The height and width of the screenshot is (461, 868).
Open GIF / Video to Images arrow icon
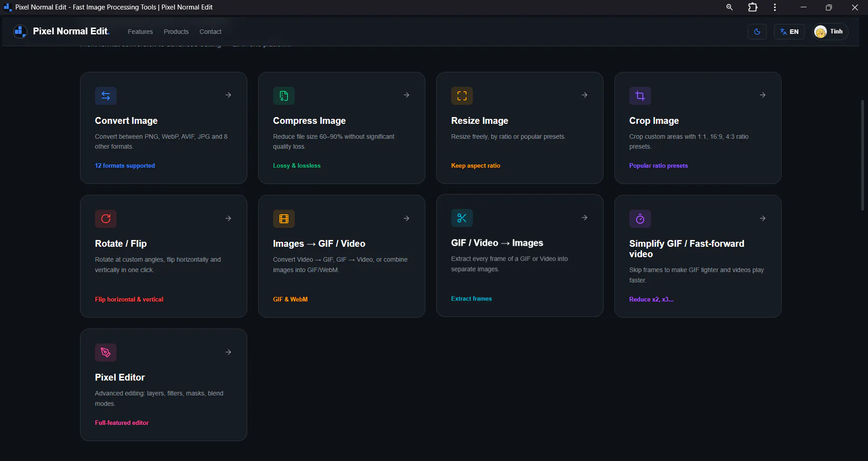[x=585, y=217]
